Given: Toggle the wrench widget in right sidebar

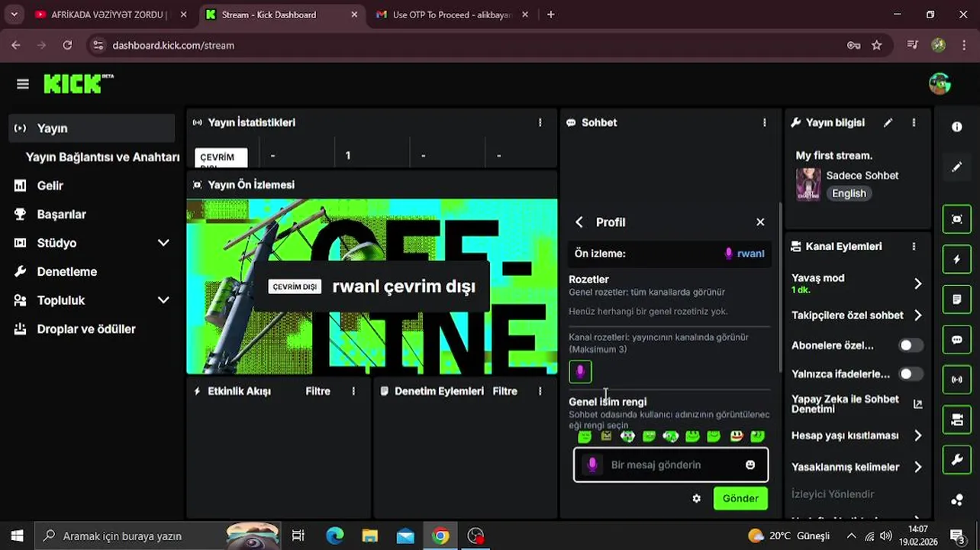Looking at the screenshot, I should click(957, 460).
